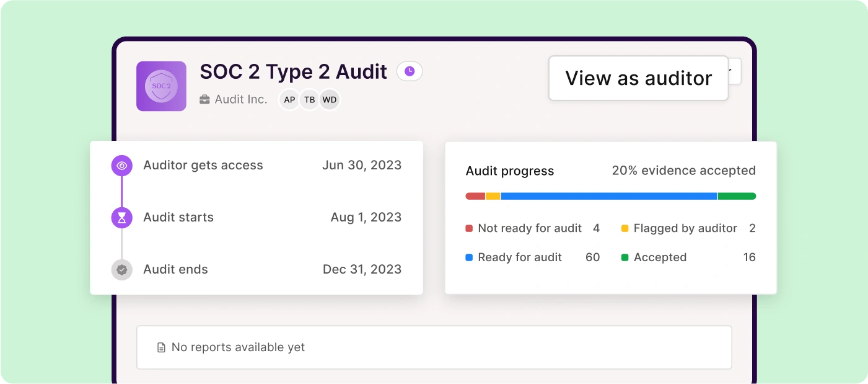Click the briefcase icon next to Audit Inc.

pyautogui.click(x=205, y=99)
